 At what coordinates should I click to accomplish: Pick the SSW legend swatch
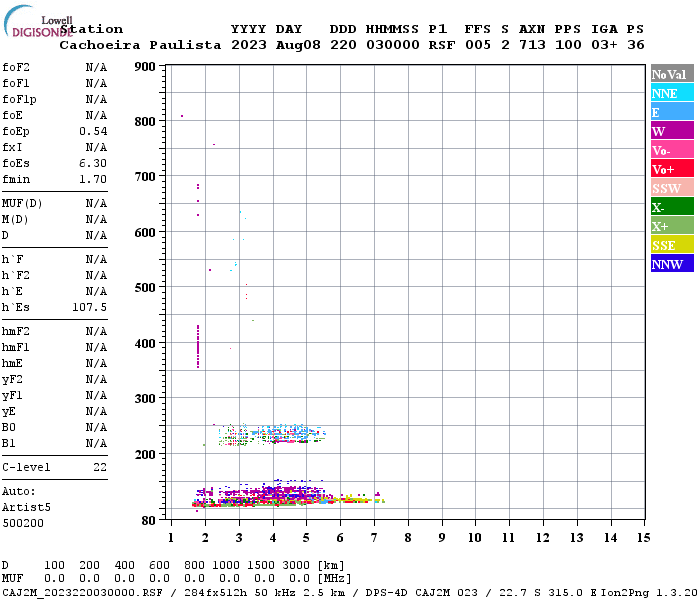(x=672, y=188)
